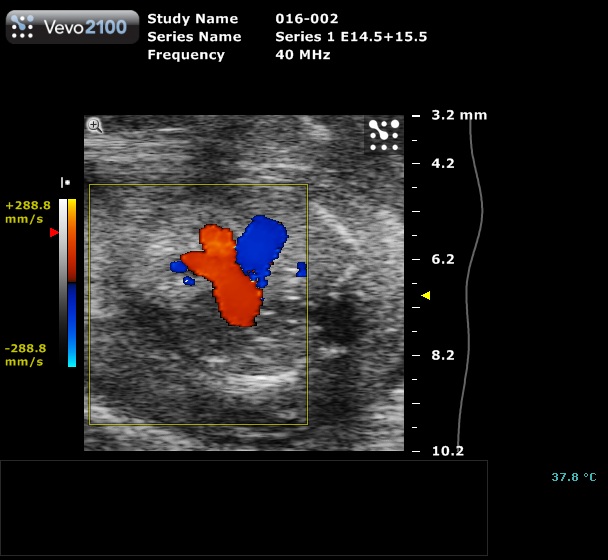Click the '10.2' depth label
The image size is (608, 560).
[448, 451]
